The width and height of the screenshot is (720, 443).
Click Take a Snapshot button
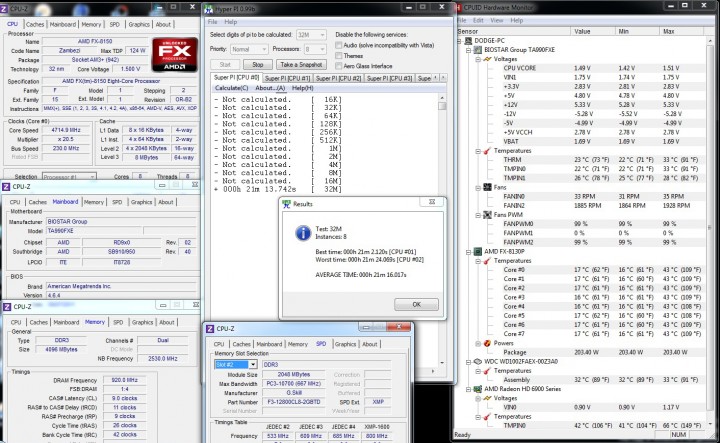[x=301, y=65]
